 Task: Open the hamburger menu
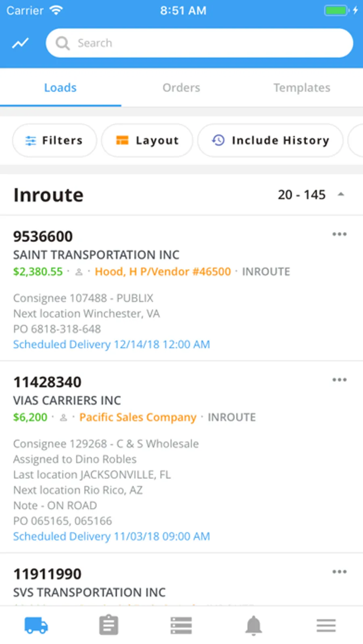[326, 625]
